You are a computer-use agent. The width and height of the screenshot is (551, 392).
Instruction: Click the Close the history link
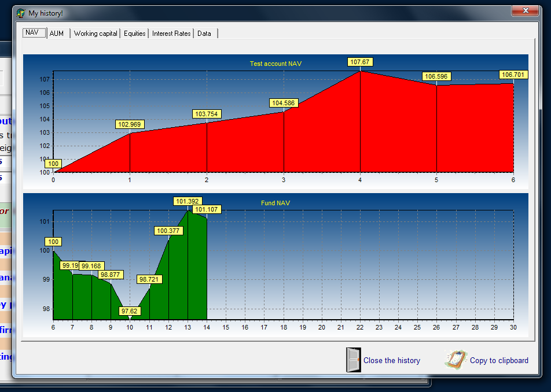391,360
